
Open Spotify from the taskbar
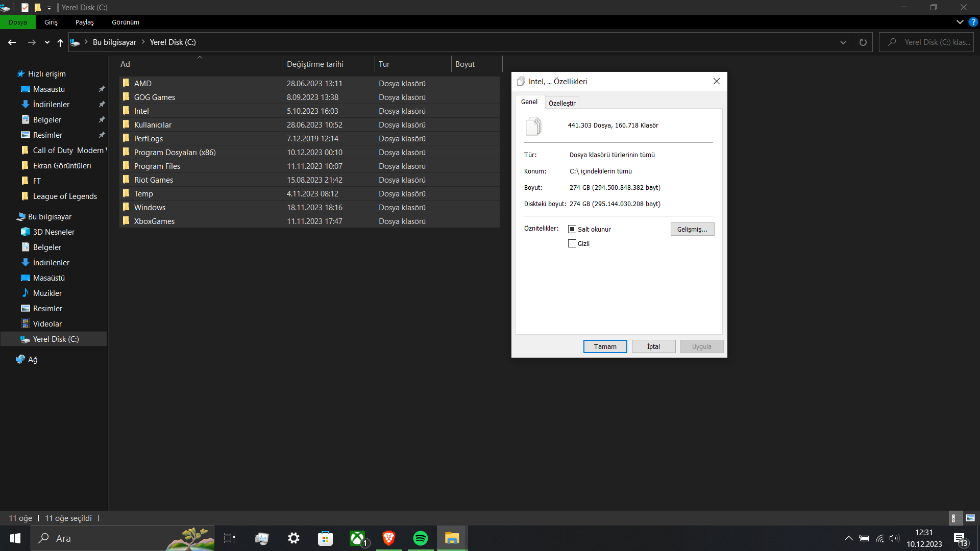420,538
